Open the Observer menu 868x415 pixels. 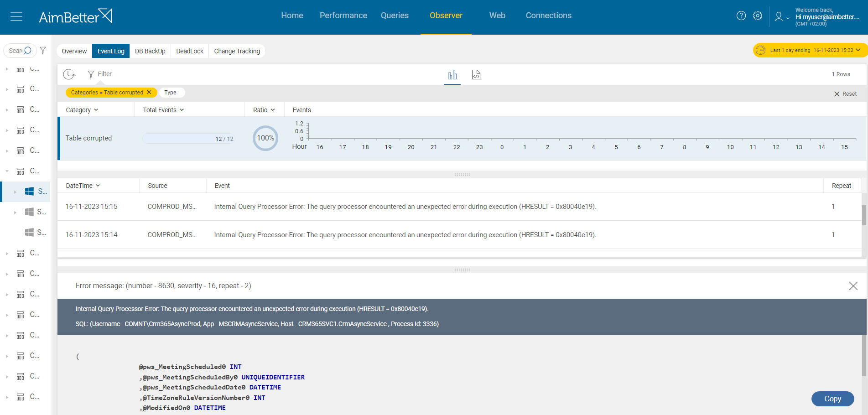446,16
